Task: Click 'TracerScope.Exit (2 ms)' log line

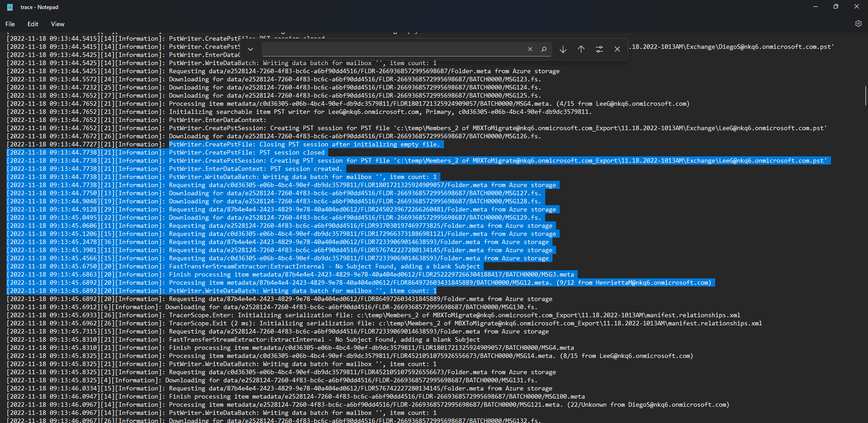Action: (384, 324)
